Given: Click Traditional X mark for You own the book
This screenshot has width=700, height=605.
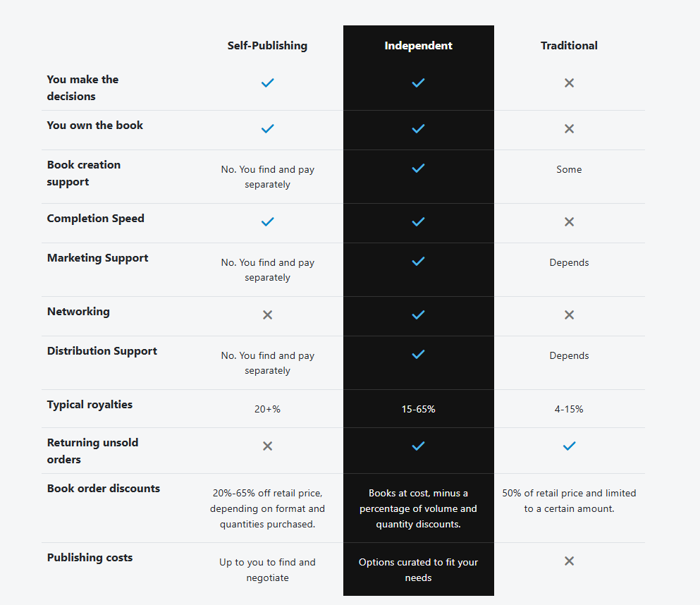Looking at the screenshot, I should tap(569, 129).
